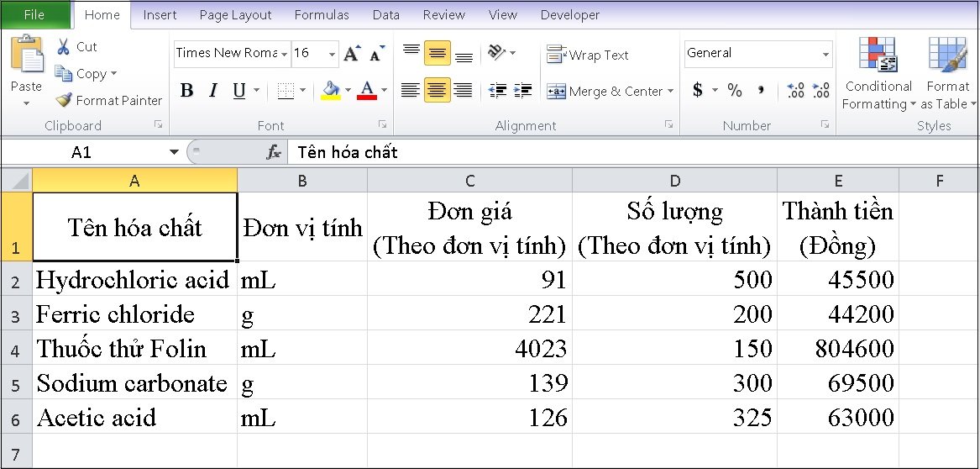This screenshot has width=980, height=469.
Task: Expand Font Color dropdown arrow
Action: (385, 92)
